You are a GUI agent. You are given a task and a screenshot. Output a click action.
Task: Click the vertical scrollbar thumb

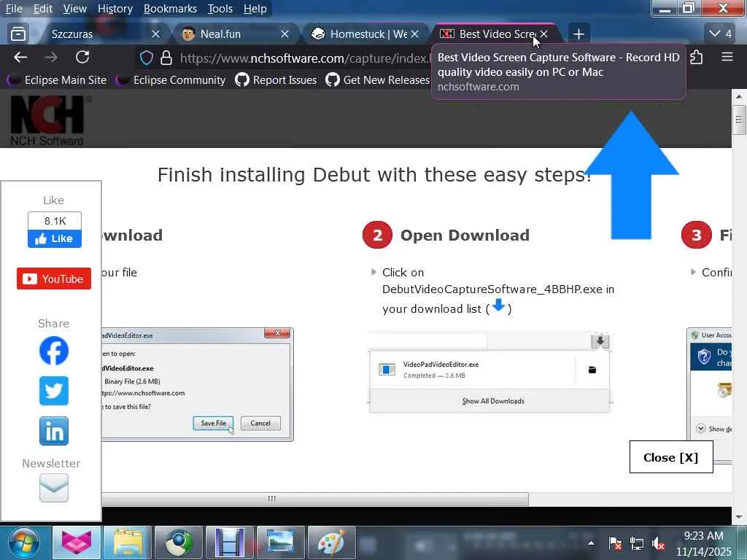739,120
